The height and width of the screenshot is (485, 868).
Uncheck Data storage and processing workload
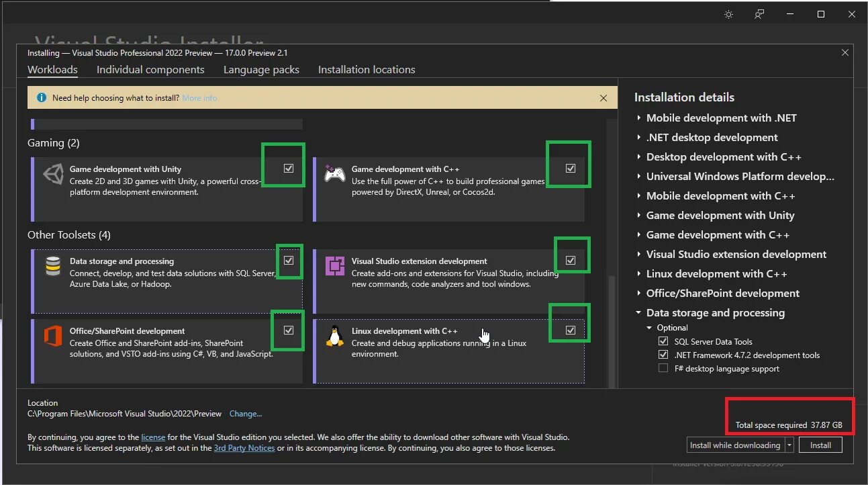tap(289, 261)
